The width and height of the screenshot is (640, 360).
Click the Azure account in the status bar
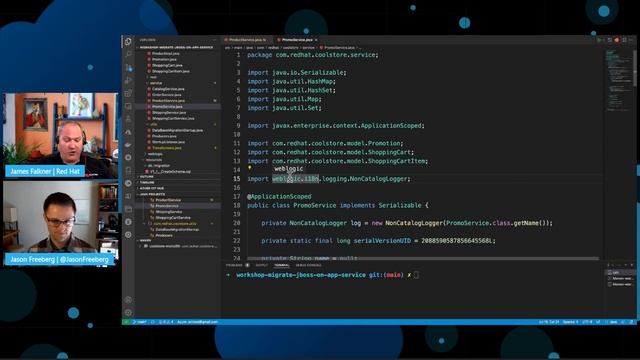click(x=198, y=322)
